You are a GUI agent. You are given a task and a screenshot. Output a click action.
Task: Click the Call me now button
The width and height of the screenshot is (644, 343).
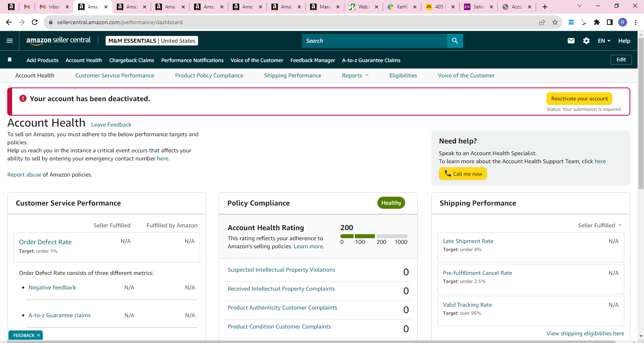pyautogui.click(x=463, y=174)
